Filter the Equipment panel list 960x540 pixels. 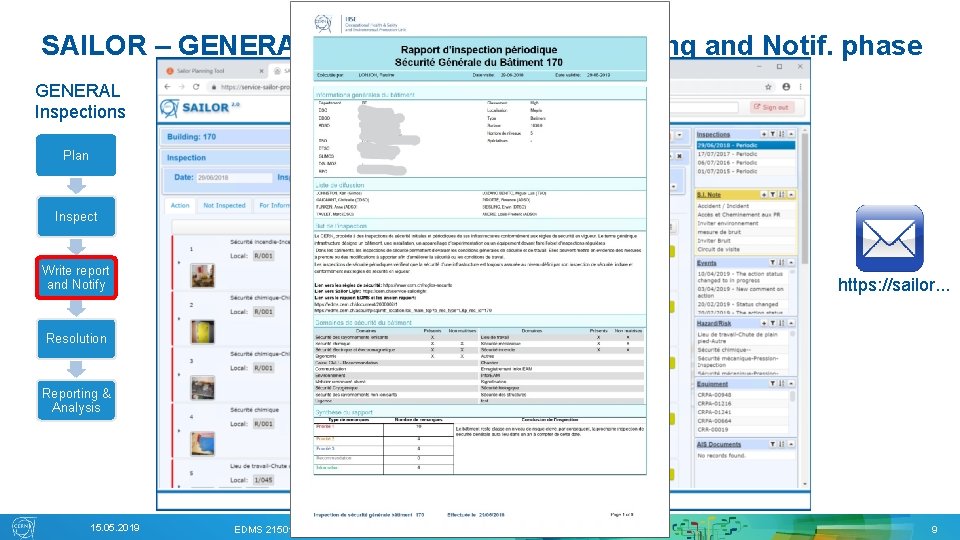pos(773,384)
